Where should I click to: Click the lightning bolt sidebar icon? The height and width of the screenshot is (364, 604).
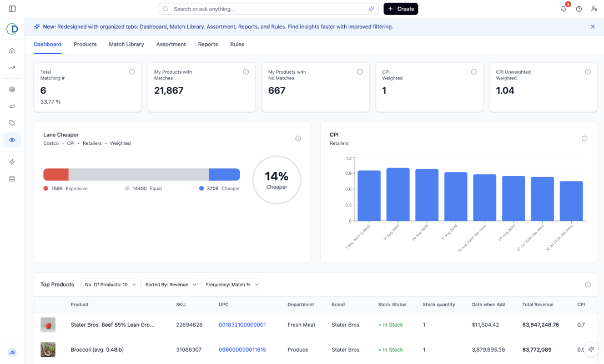[12, 162]
